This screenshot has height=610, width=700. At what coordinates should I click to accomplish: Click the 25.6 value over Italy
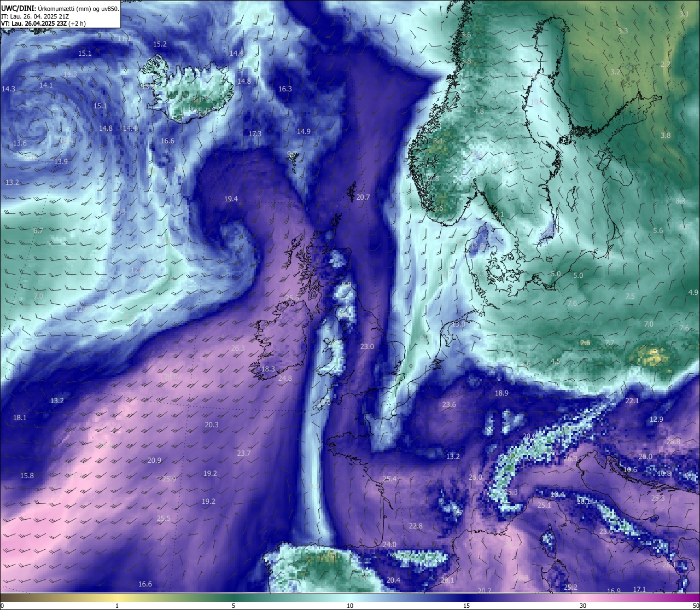(x=606, y=531)
